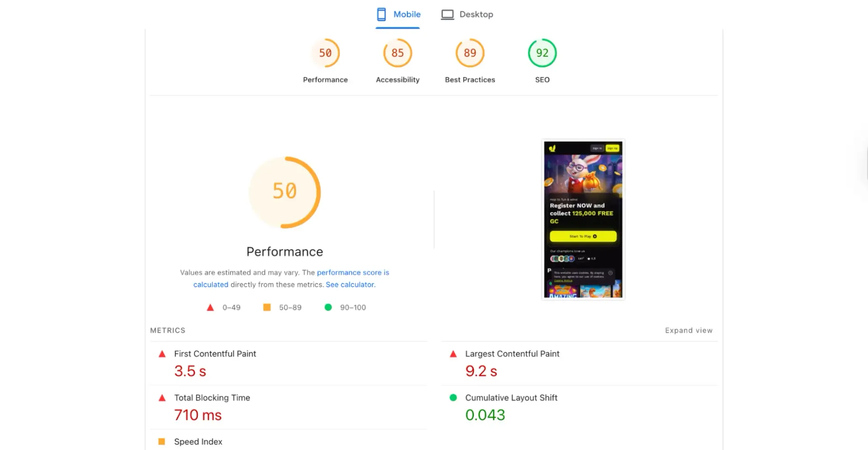Click green circle beside Cumulative Layout Shift
The image size is (868, 450).
[x=453, y=398]
